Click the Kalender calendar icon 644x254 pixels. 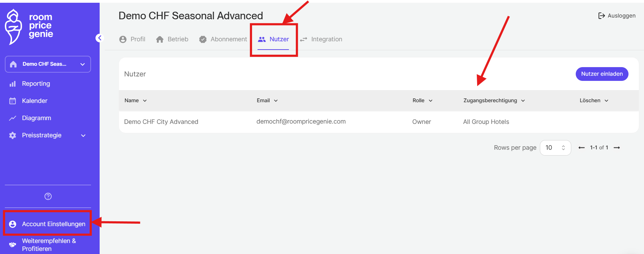pyautogui.click(x=13, y=101)
